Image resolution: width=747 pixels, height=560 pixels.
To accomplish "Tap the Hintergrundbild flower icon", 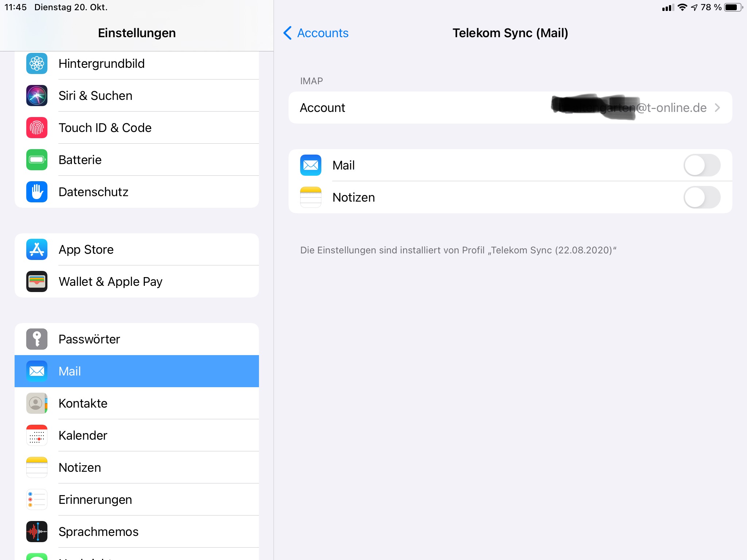I will click(x=37, y=63).
